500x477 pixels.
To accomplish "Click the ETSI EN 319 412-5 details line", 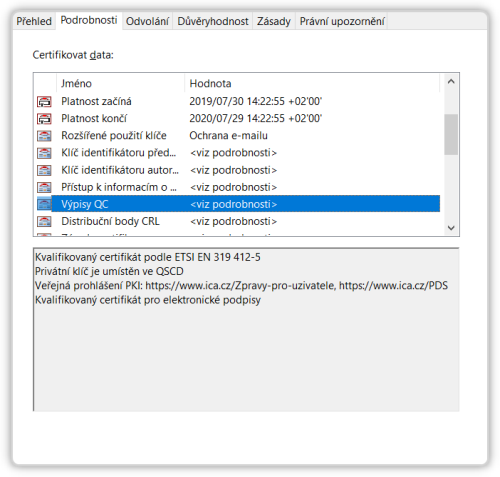I will (148, 257).
